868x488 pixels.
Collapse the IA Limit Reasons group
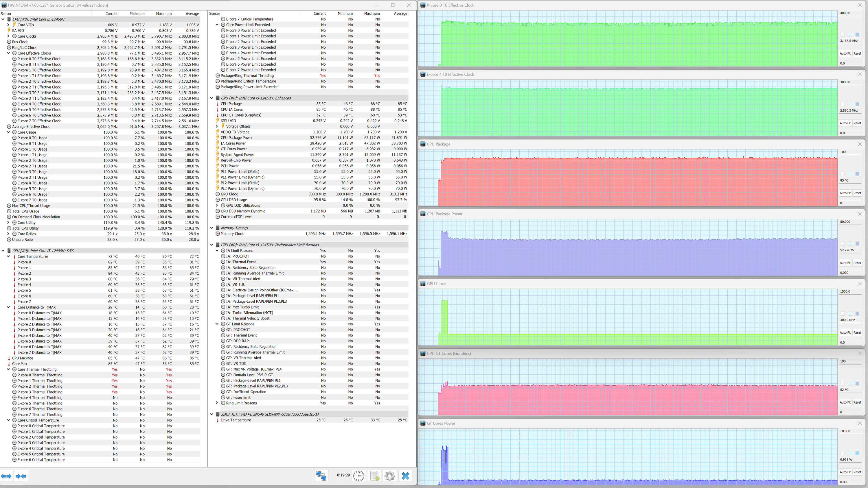[217, 251]
